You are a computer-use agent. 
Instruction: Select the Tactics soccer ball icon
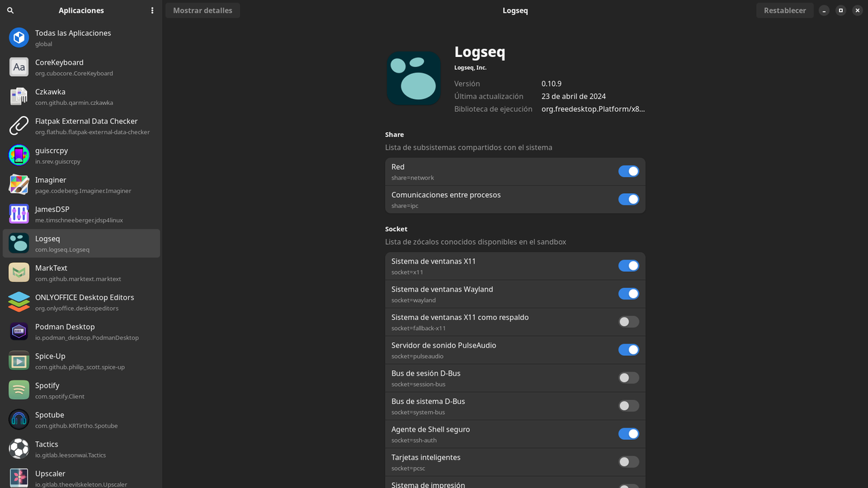point(19,449)
